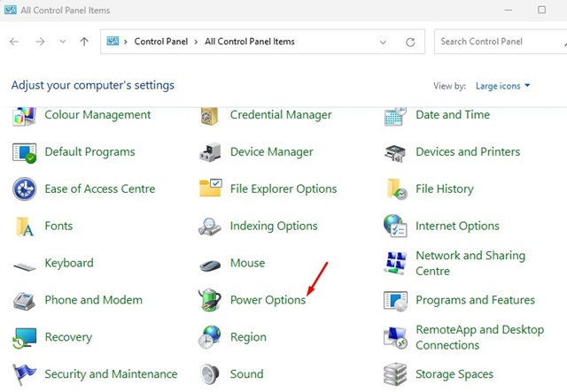
Task: Click the Date and Time calendar icon
Action: pos(395,116)
